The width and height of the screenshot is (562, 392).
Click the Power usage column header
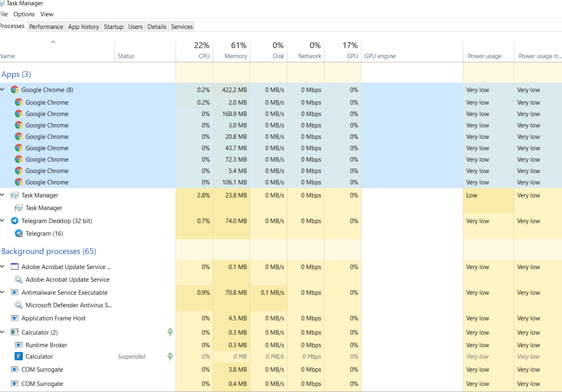click(488, 51)
